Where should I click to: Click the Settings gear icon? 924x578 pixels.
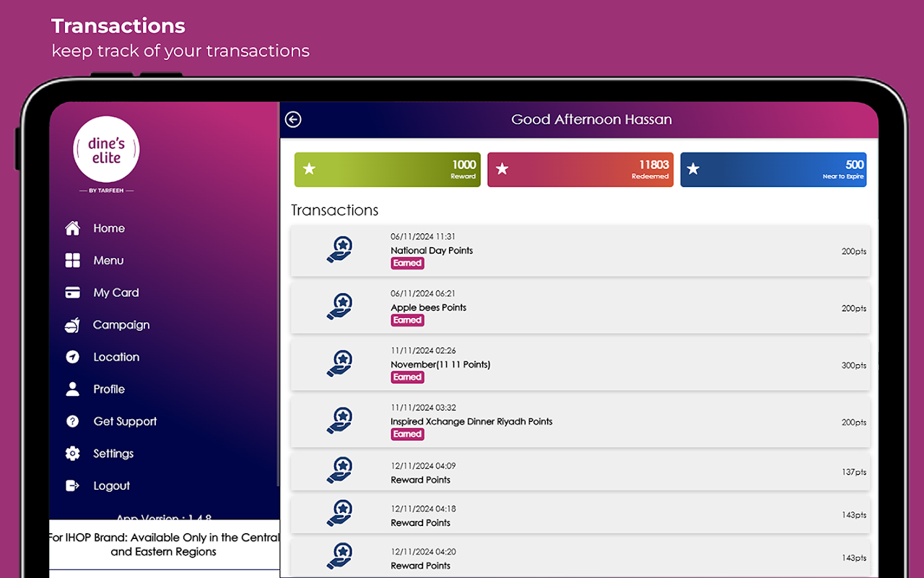pyautogui.click(x=73, y=454)
